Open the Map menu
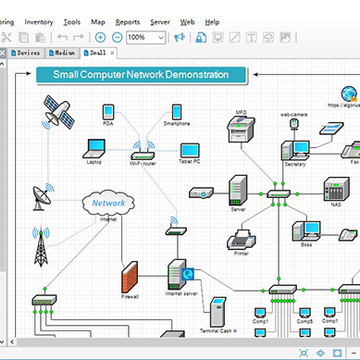The width and height of the screenshot is (360, 360). (x=98, y=22)
